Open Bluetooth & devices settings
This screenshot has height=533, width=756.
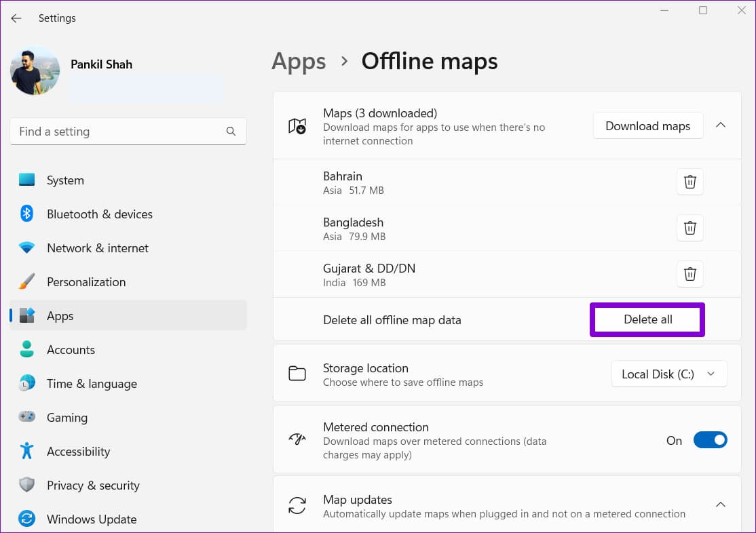(x=99, y=214)
